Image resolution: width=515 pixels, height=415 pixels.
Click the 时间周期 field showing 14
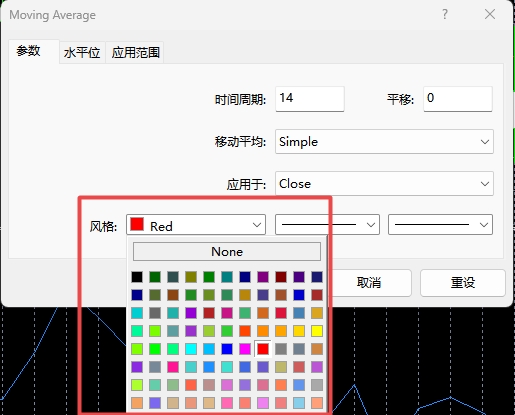pyautogui.click(x=310, y=99)
